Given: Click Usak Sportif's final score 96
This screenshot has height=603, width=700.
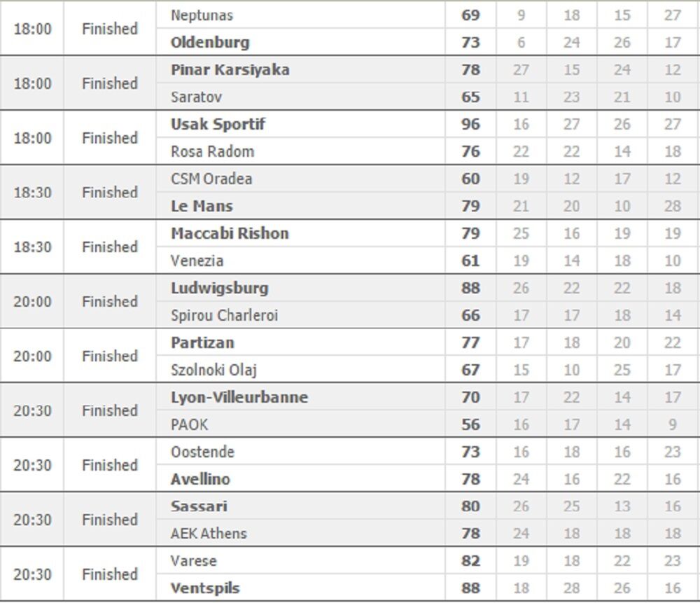Looking at the screenshot, I should (470, 125).
